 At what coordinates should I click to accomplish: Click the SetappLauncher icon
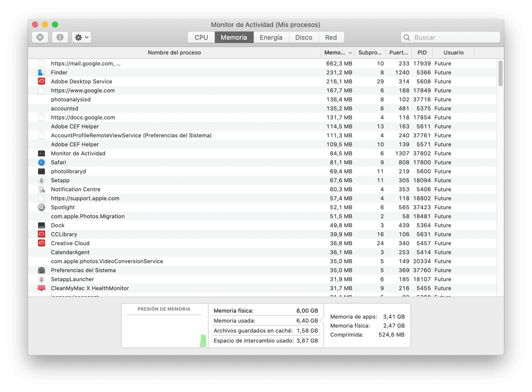[42, 279]
